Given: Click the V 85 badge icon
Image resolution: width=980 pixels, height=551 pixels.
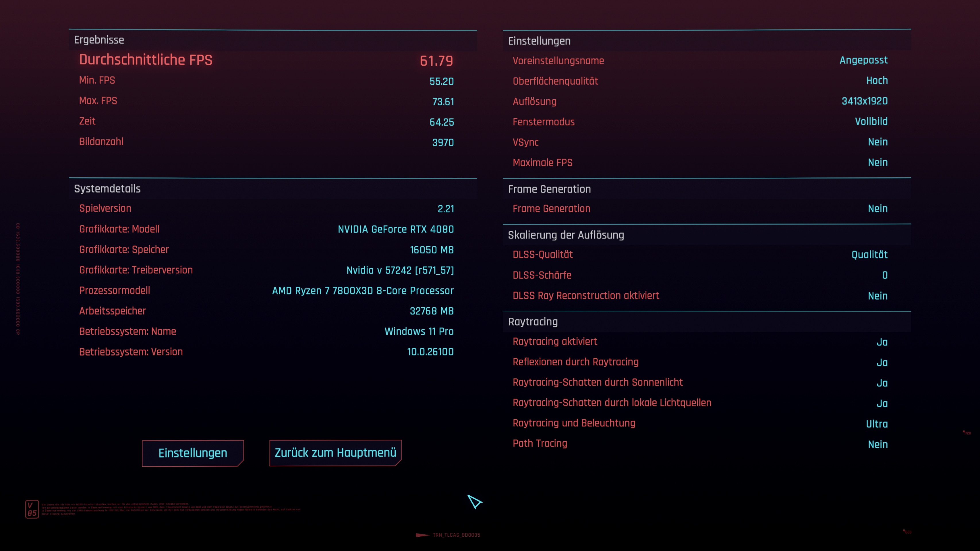Looking at the screenshot, I should [32, 509].
